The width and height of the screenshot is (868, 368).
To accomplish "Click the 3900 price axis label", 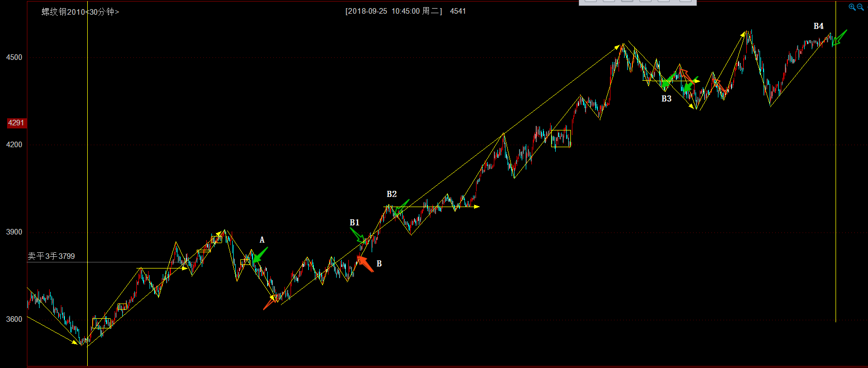I will coord(14,232).
